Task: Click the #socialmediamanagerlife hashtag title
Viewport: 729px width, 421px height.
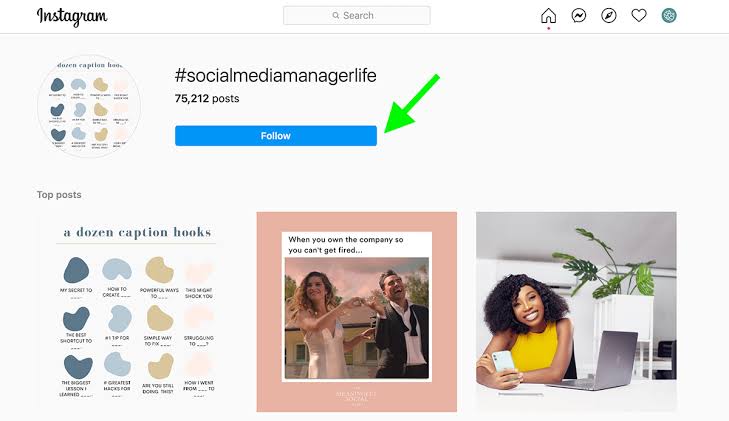Action: click(275, 76)
